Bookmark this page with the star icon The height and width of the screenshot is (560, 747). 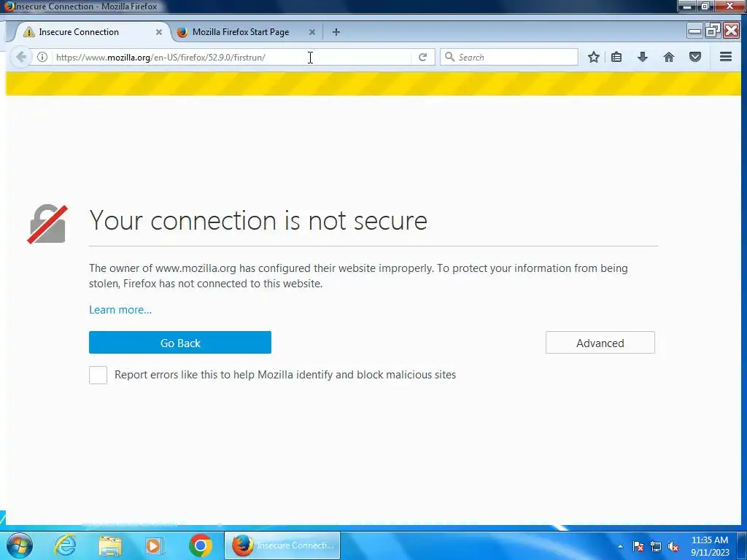[594, 57]
